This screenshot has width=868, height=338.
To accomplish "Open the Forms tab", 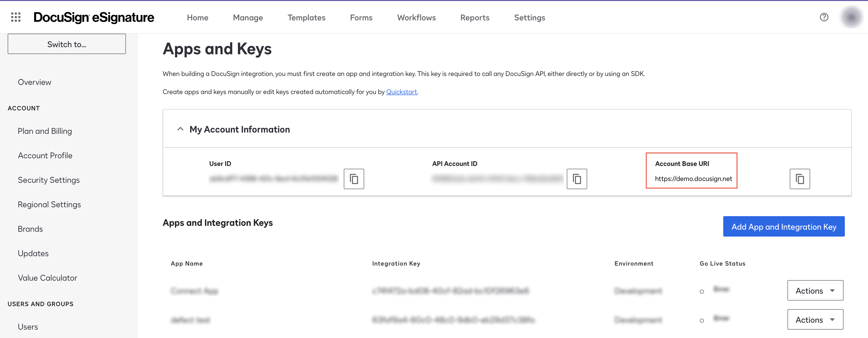I will 361,18.
